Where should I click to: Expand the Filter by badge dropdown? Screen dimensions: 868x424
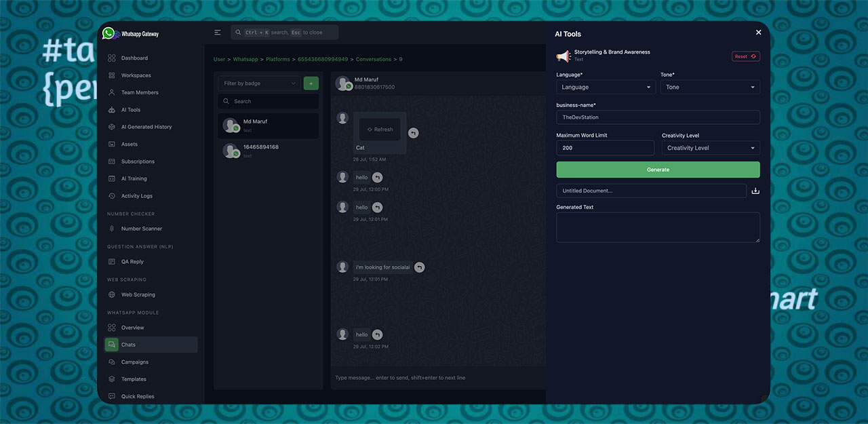tap(259, 83)
